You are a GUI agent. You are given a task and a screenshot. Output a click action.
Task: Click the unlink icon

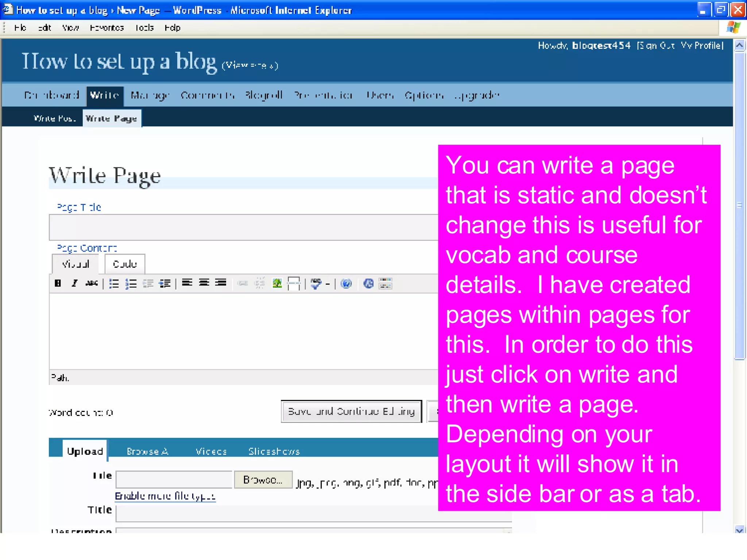click(259, 283)
